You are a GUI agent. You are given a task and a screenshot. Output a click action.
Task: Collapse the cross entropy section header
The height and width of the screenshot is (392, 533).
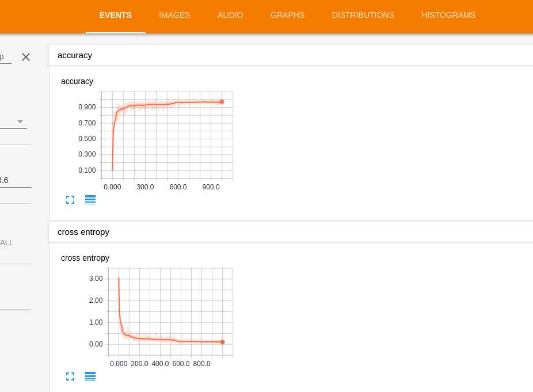coord(291,232)
